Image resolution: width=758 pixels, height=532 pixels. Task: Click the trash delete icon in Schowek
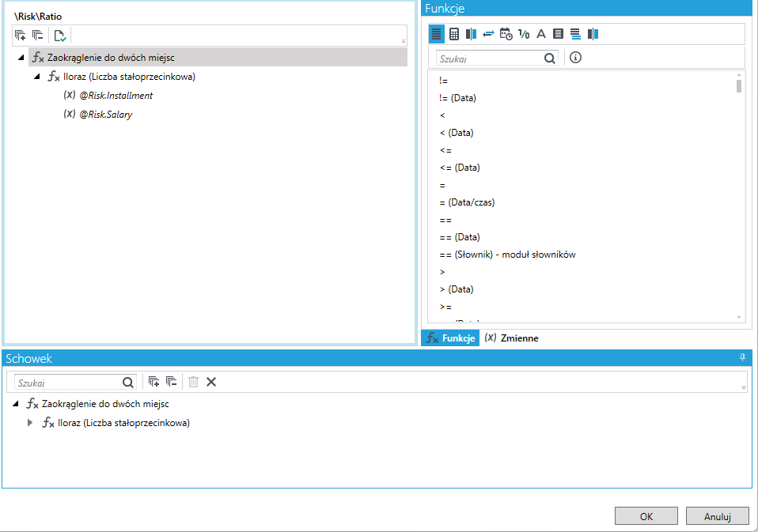193,382
